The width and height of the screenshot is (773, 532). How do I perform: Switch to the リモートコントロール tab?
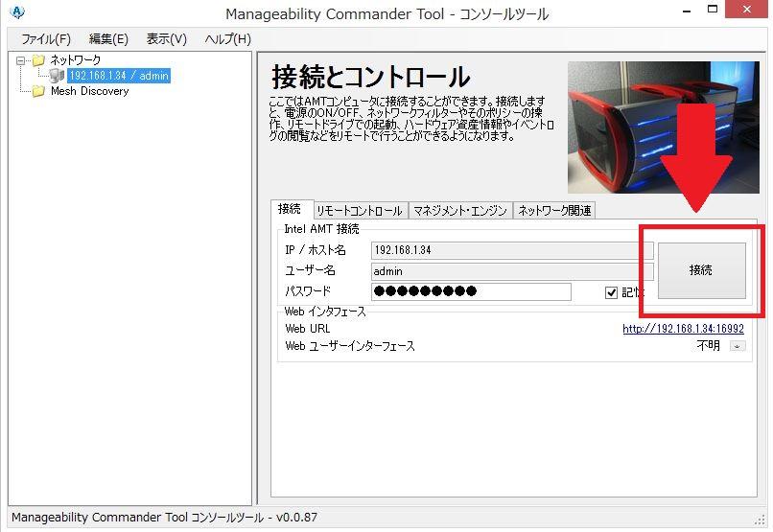pos(360,211)
